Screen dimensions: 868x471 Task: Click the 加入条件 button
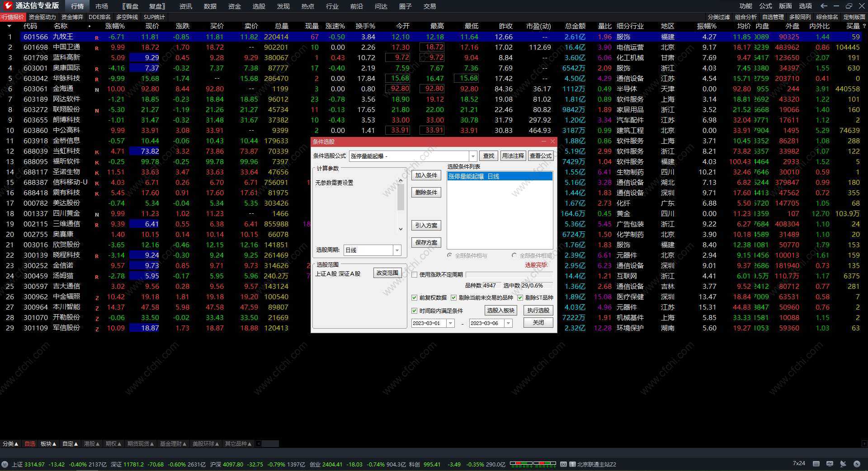[x=426, y=175]
